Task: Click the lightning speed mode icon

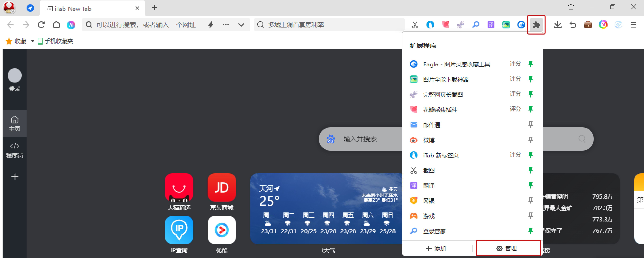Action: pyautogui.click(x=211, y=25)
